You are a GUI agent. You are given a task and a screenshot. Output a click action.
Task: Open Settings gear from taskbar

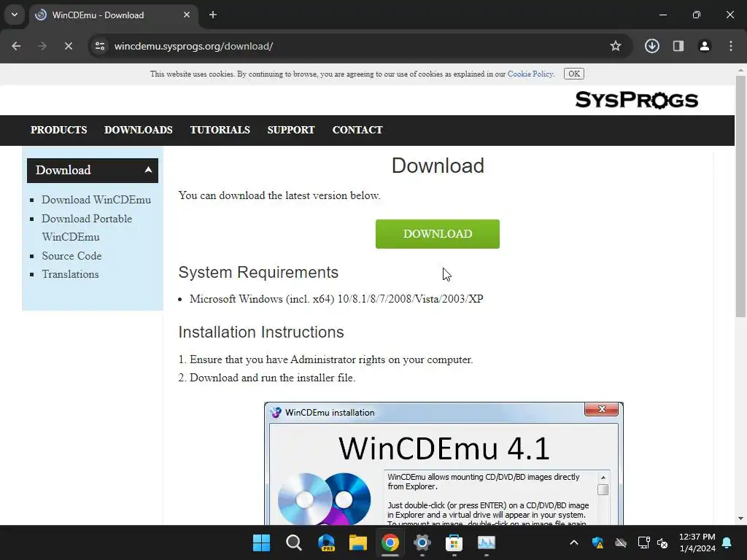(422, 542)
